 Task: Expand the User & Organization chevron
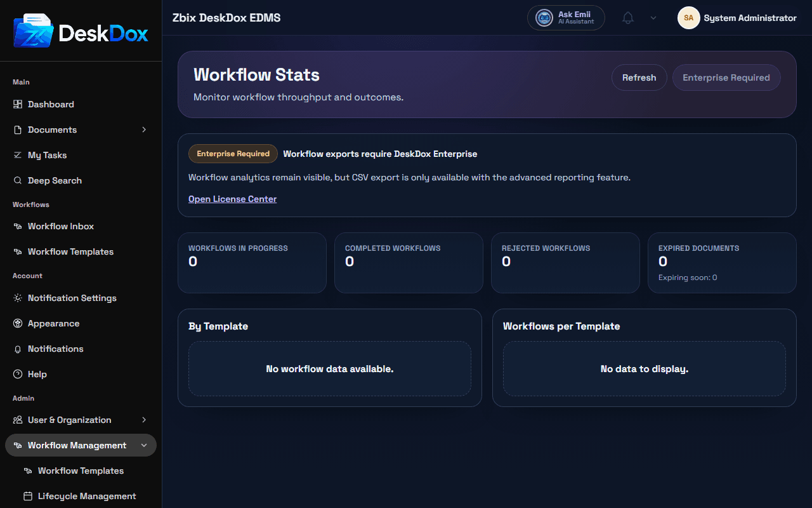click(x=144, y=420)
